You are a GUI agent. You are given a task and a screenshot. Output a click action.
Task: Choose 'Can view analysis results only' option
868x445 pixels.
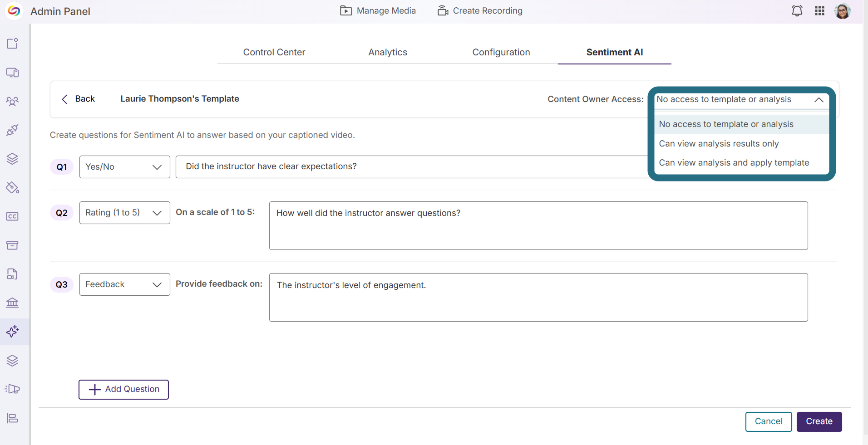click(x=741, y=144)
